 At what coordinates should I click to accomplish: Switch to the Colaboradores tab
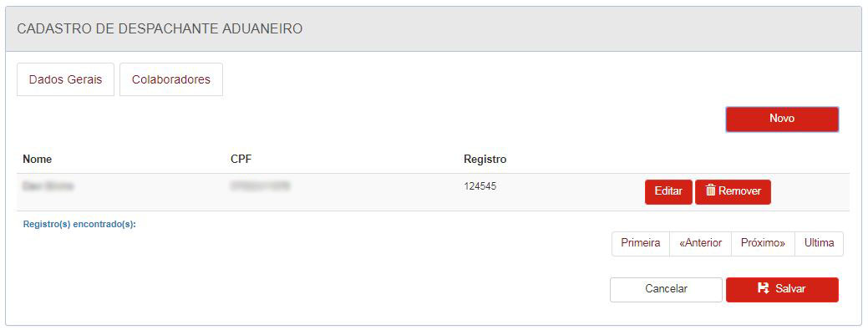tap(171, 79)
